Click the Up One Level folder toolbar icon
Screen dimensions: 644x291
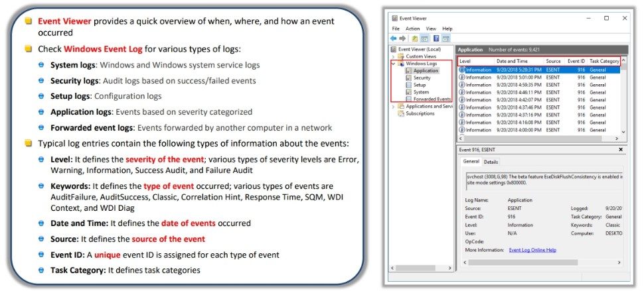tap(415, 38)
